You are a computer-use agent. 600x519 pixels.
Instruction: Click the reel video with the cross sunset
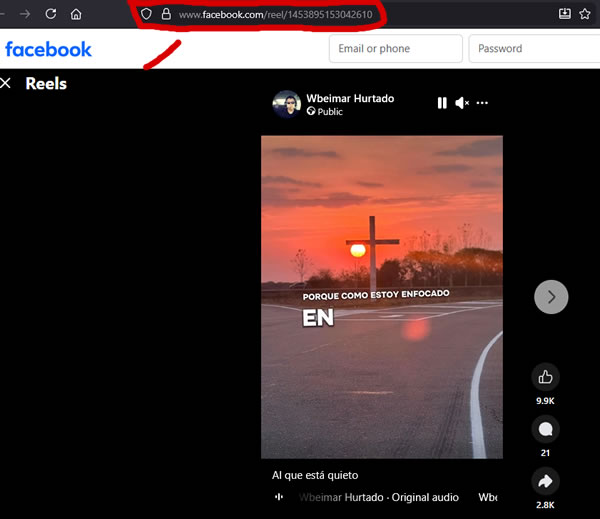point(382,297)
